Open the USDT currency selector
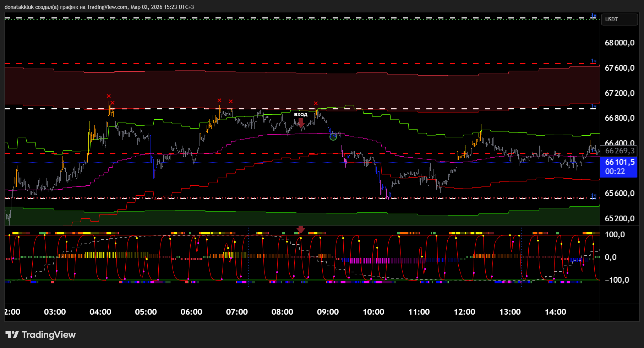The height and width of the screenshot is (348, 644). click(x=619, y=20)
